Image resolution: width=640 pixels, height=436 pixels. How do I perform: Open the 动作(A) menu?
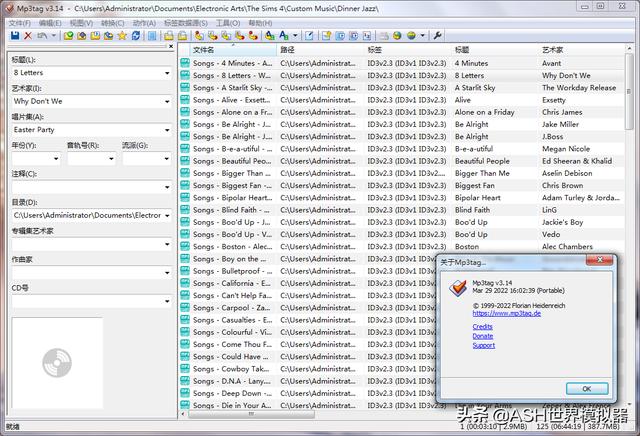tap(144, 23)
